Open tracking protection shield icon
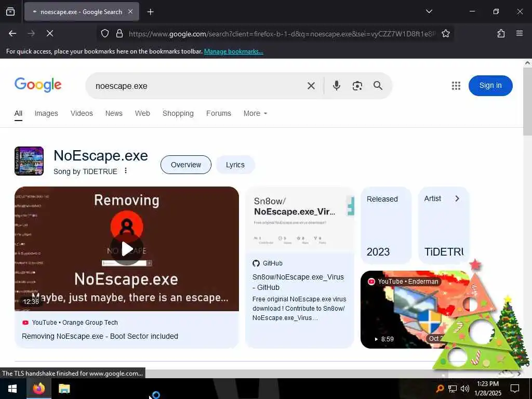Screen dimensions: 532x399 105,33
